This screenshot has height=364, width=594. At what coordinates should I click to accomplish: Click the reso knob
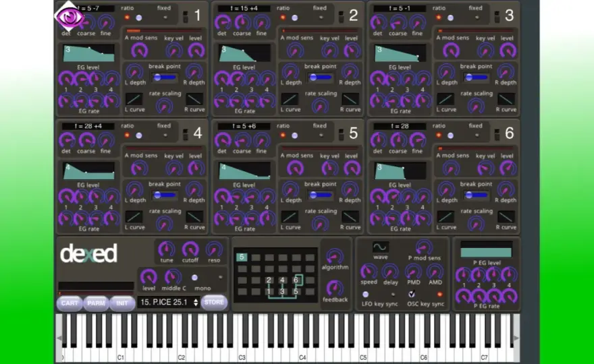(214, 249)
